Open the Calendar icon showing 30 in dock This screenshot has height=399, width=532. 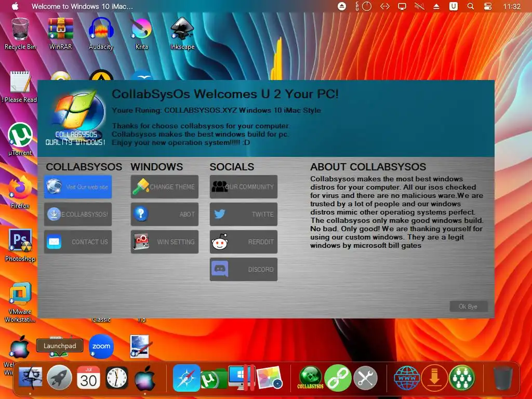click(x=88, y=378)
